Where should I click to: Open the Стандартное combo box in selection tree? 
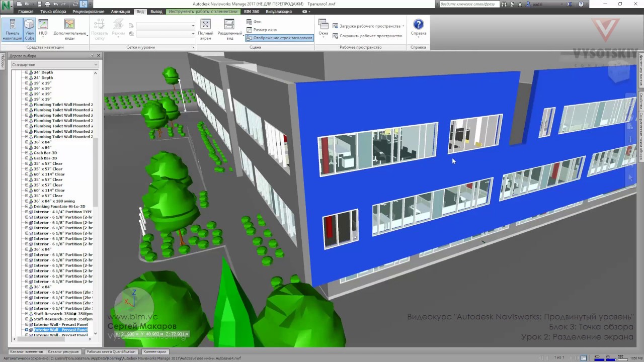tap(54, 64)
